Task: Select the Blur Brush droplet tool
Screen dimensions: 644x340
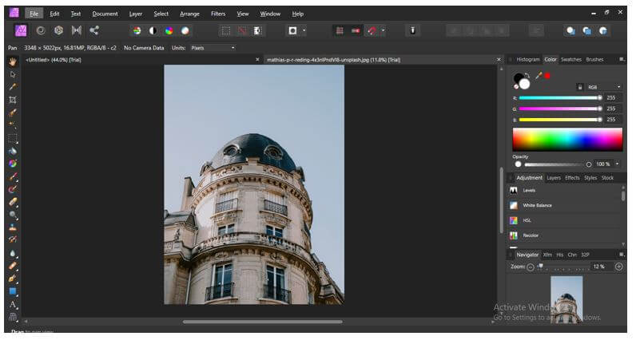Action: (13, 254)
